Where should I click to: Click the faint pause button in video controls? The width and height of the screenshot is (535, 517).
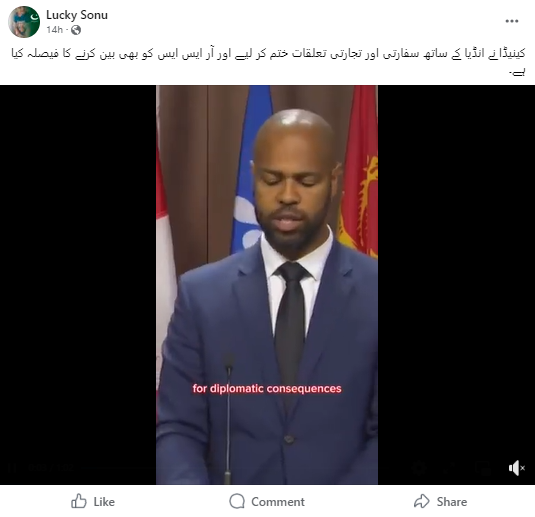pos(13,468)
